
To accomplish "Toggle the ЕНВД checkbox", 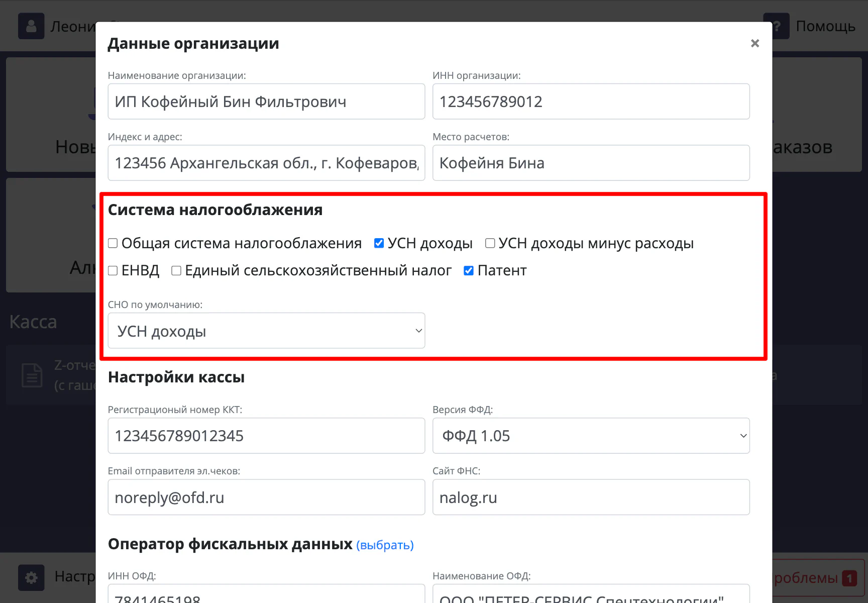I will click(113, 270).
